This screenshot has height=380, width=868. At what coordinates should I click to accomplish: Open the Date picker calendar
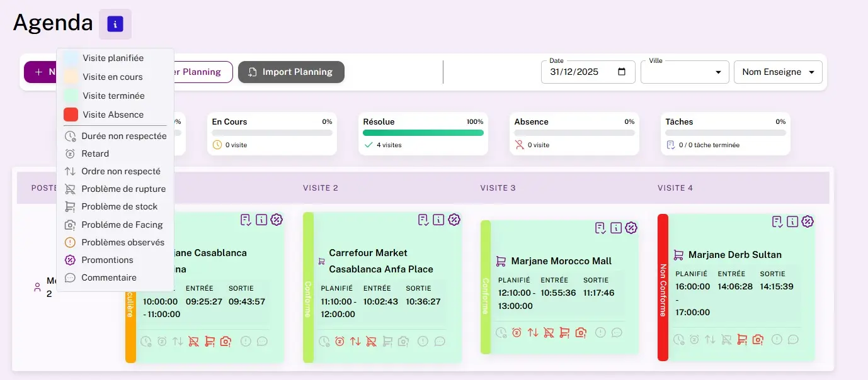620,72
